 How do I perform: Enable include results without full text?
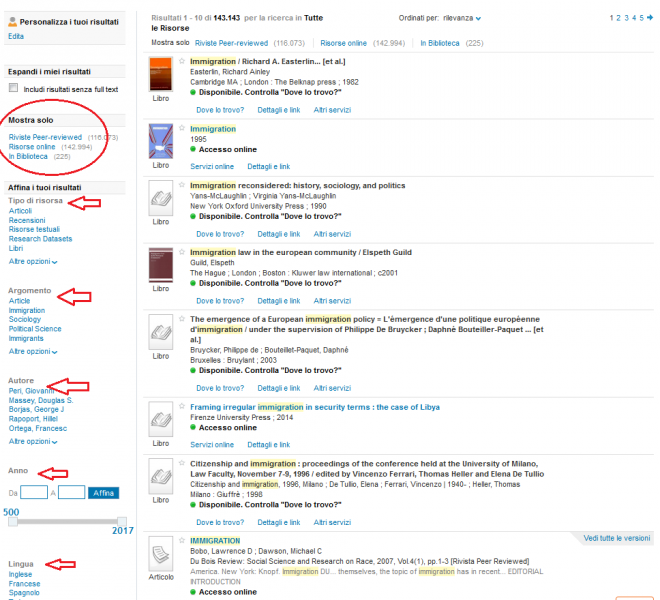coord(13,88)
